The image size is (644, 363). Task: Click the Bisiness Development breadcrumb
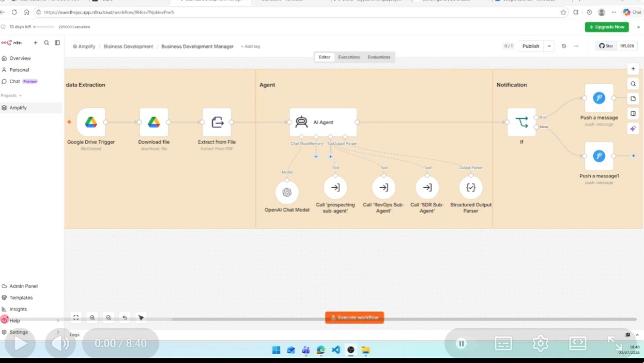[x=128, y=47]
